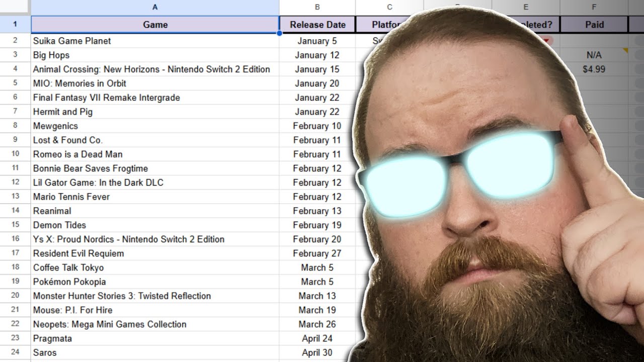Select the "Mouse: P.I. For Hire" cell
644x362 pixels.
155,310
